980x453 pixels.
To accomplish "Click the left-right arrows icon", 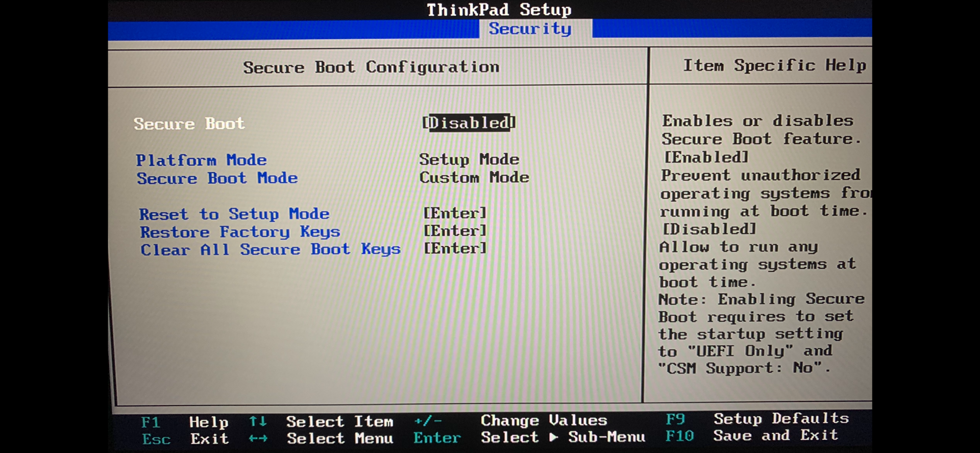I will [x=258, y=438].
